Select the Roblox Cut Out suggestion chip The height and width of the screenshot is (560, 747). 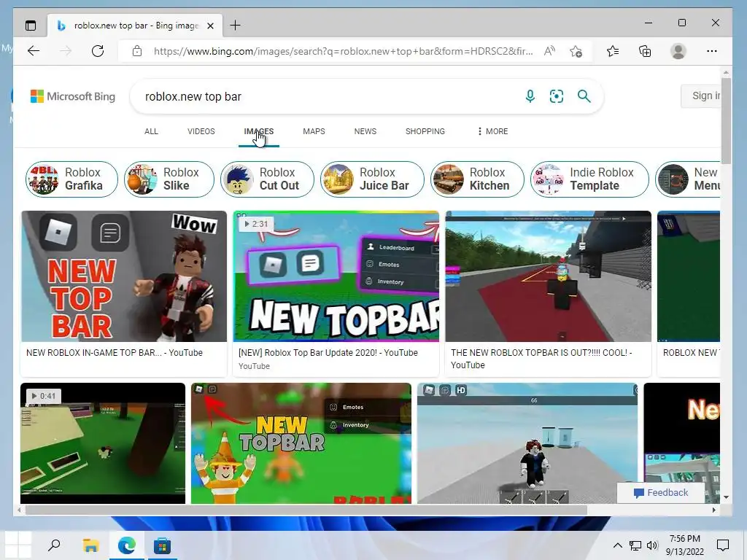[267, 179]
